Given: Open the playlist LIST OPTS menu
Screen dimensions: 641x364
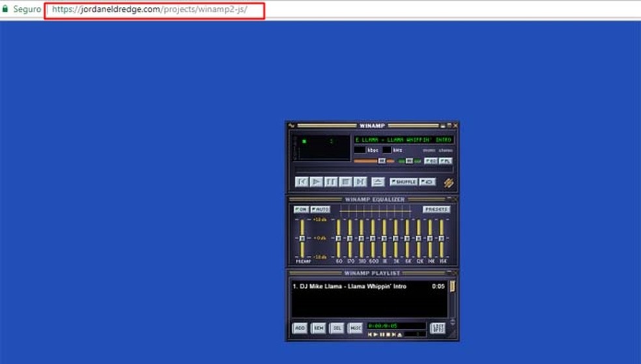Looking at the screenshot, I should point(438,328).
